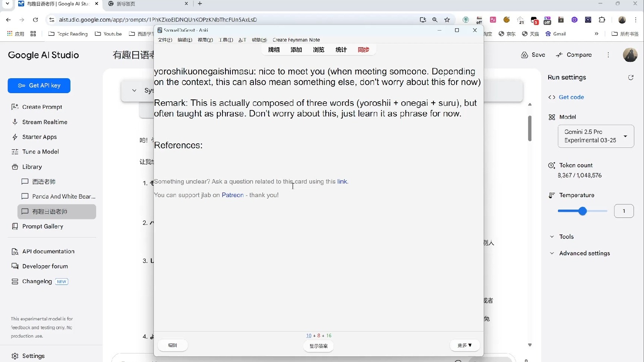Go to 牌组 decks in Anki
Screen dimensions: 644x362
click(274, 50)
